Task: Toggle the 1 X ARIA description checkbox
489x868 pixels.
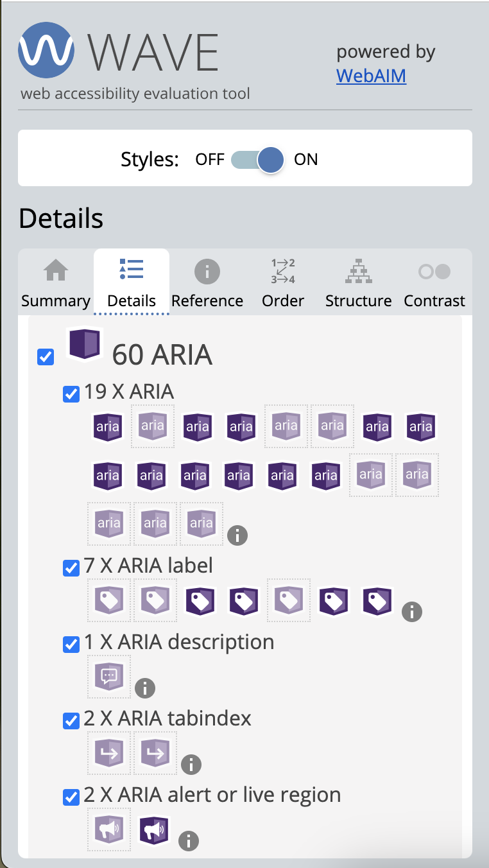Action: pyautogui.click(x=71, y=644)
